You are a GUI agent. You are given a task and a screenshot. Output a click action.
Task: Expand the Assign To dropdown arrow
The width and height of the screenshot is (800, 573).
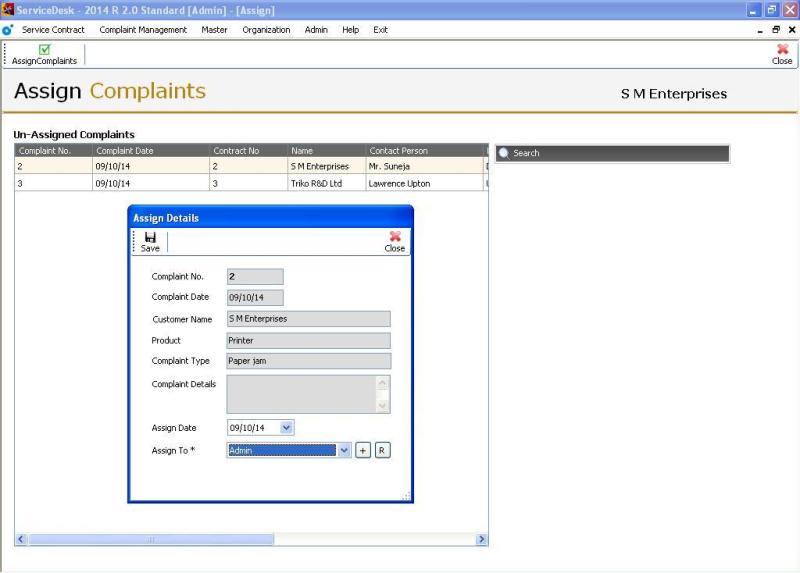(x=344, y=451)
